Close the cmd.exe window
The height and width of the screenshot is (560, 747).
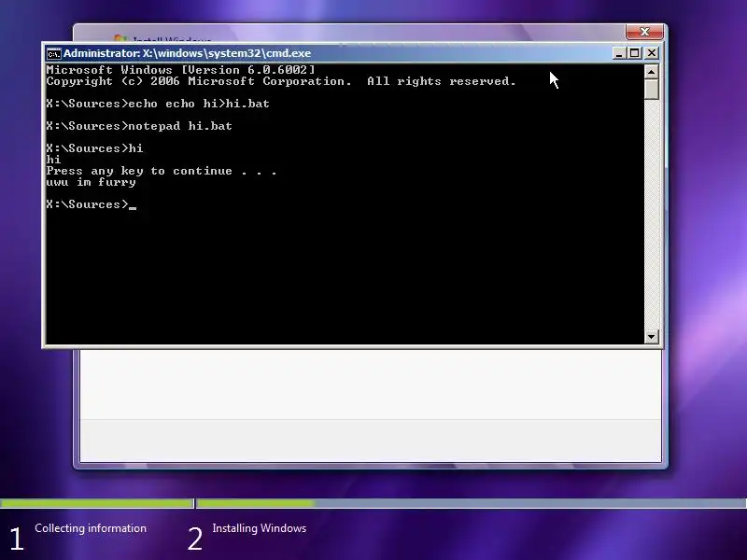(651, 53)
